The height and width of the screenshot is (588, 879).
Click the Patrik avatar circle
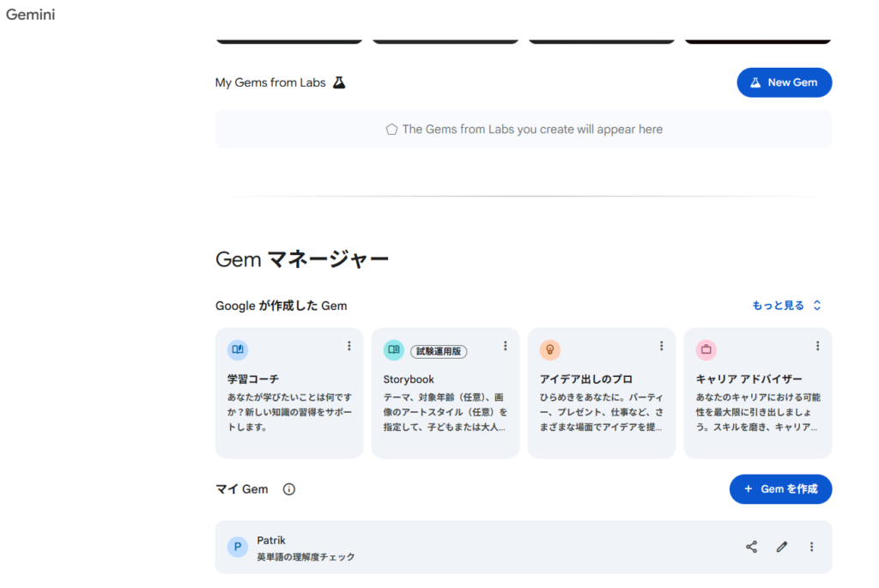(238, 547)
